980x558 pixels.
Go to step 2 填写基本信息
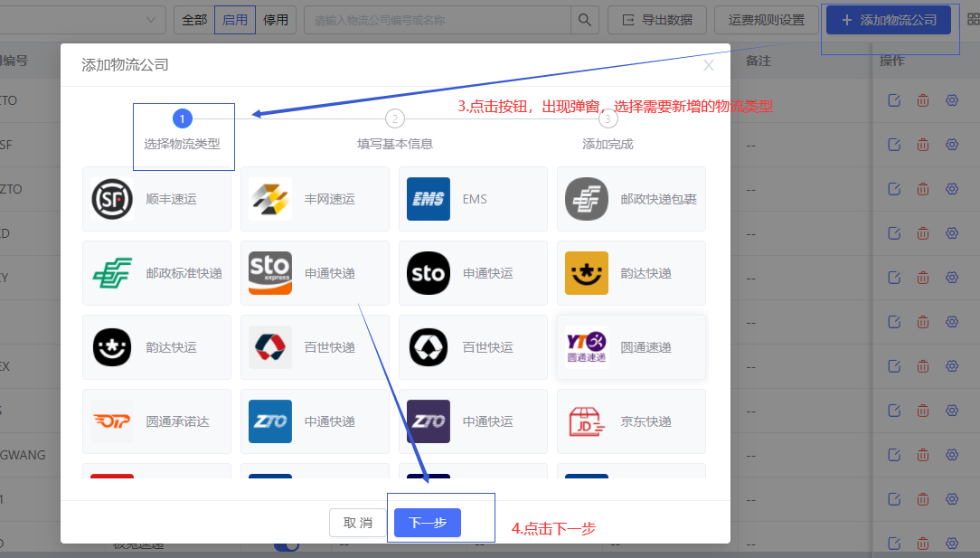tap(394, 131)
